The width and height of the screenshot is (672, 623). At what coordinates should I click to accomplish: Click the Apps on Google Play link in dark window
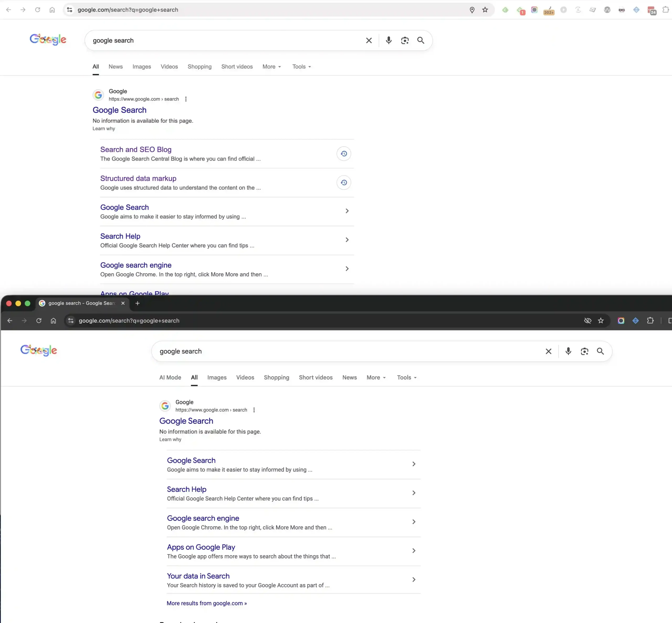point(201,547)
